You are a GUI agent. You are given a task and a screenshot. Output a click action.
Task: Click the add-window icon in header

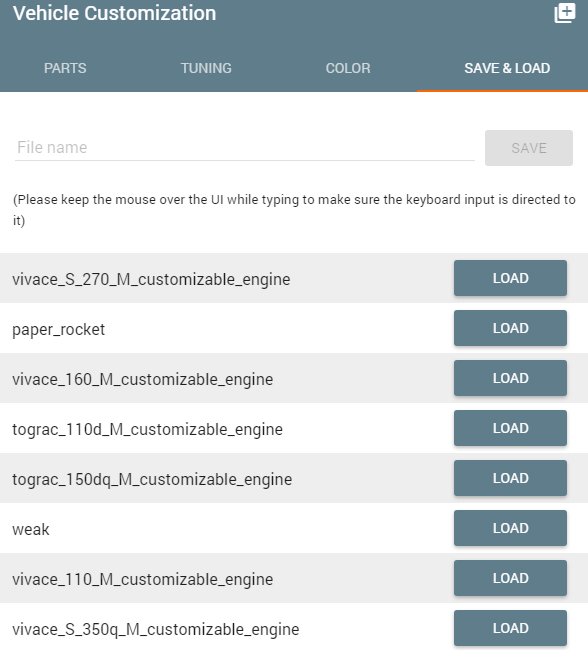[565, 13]
